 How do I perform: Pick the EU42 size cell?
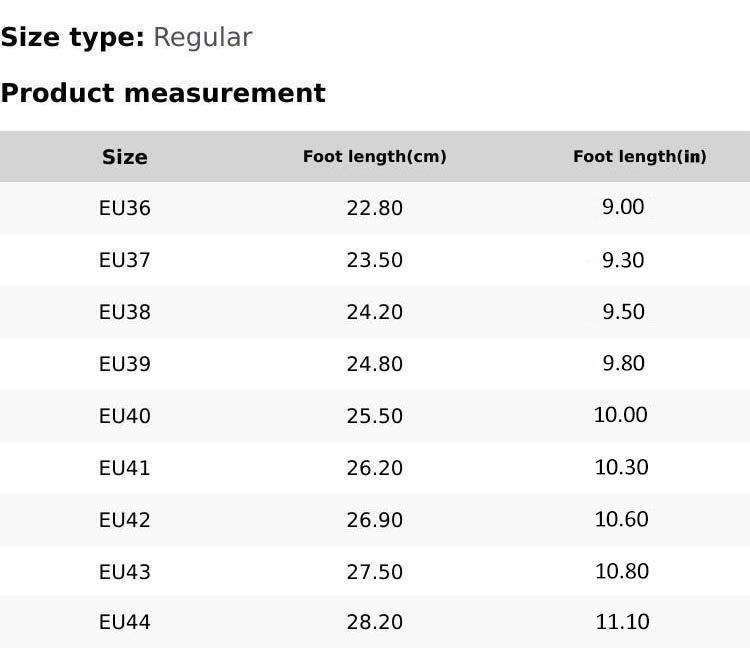pyautogui.click(x=125, y=520)
